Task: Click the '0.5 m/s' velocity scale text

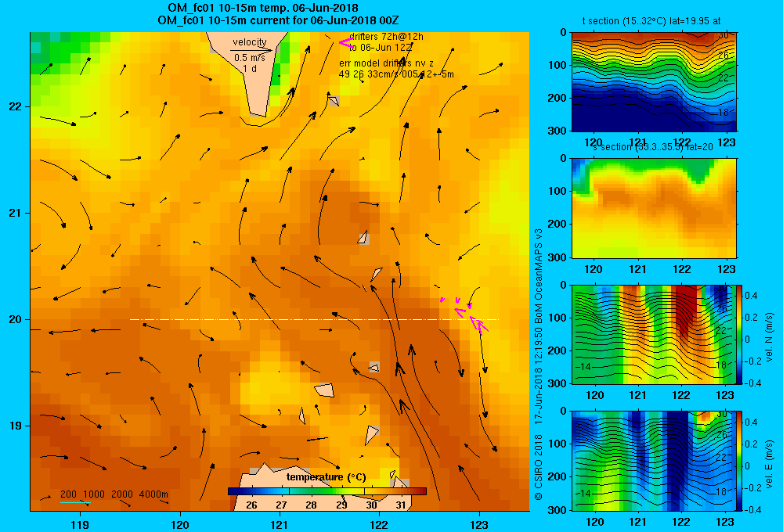Action: pyautogui.click(x=250, y=58)
